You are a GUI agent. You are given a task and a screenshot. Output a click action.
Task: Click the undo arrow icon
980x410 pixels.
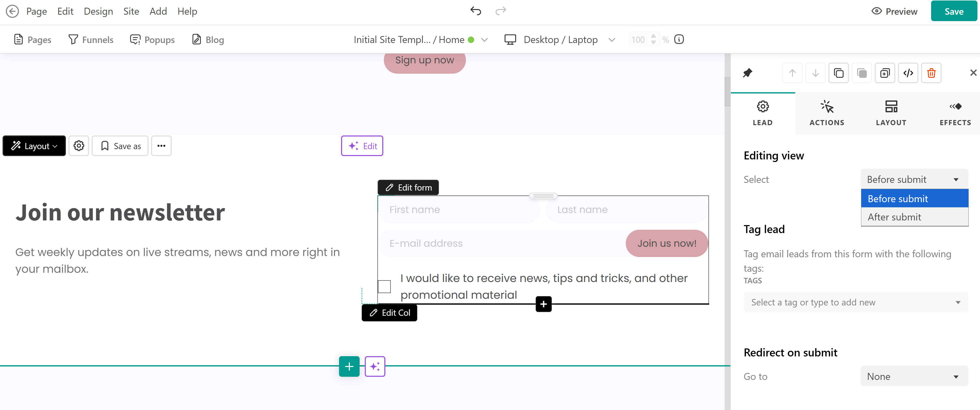(475, 11)
